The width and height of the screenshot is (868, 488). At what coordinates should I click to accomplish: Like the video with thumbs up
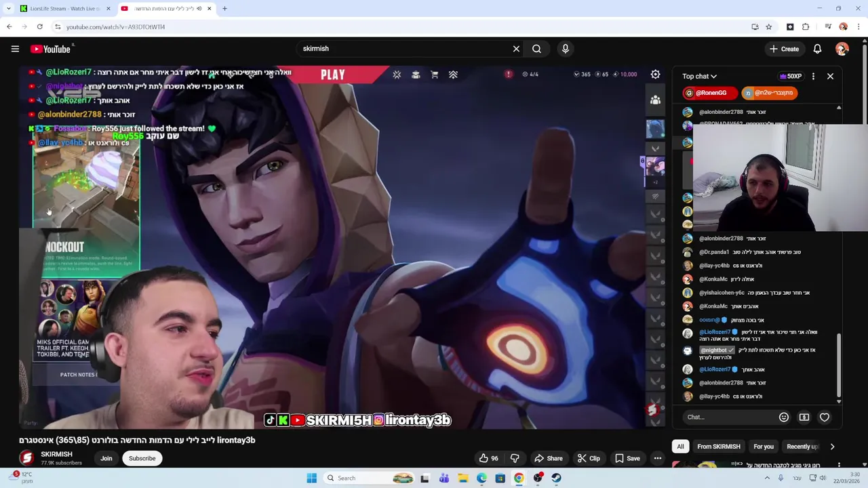(489, 458)
